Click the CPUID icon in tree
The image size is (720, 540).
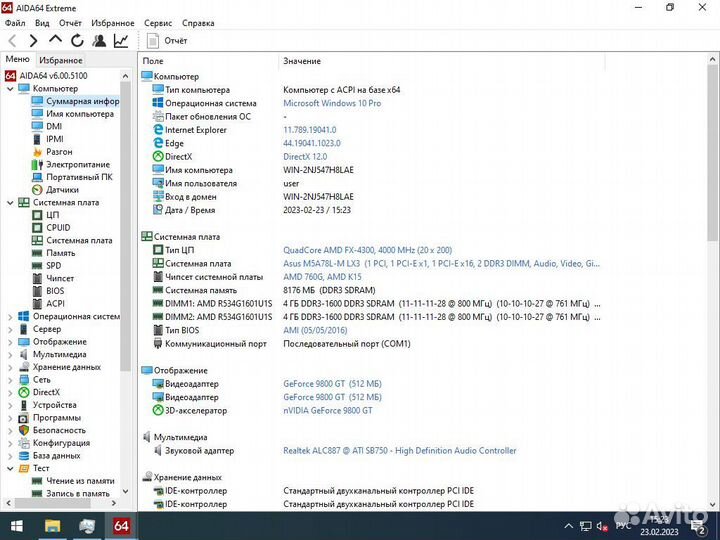pyautogui.click(x=38, y=228)
